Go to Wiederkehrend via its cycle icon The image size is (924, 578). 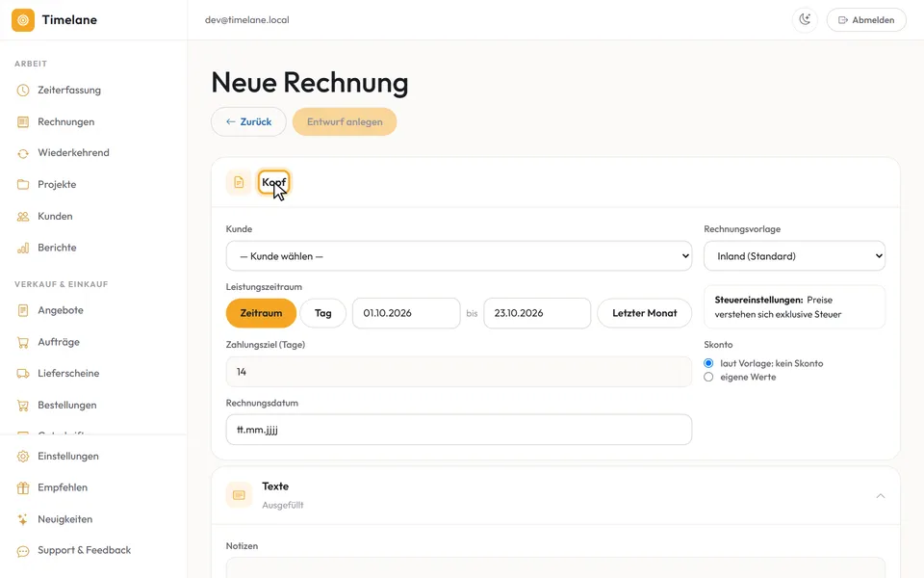(23, 153)
